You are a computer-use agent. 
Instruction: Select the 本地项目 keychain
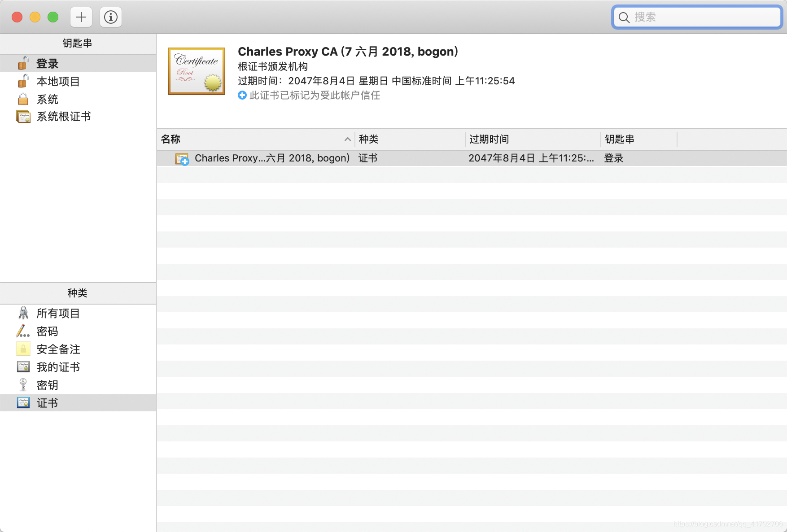(58, 82)
